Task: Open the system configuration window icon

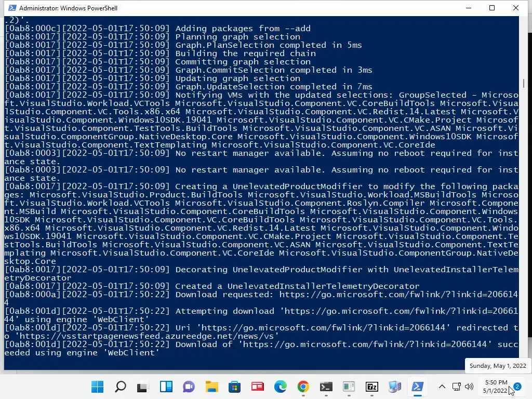Action: [x=349, y=387]
